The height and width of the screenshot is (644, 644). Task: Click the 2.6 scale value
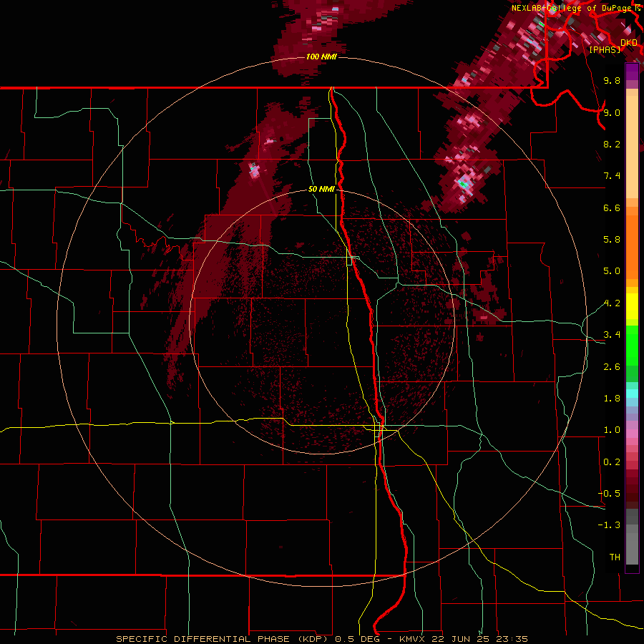(x=612, y=367)
